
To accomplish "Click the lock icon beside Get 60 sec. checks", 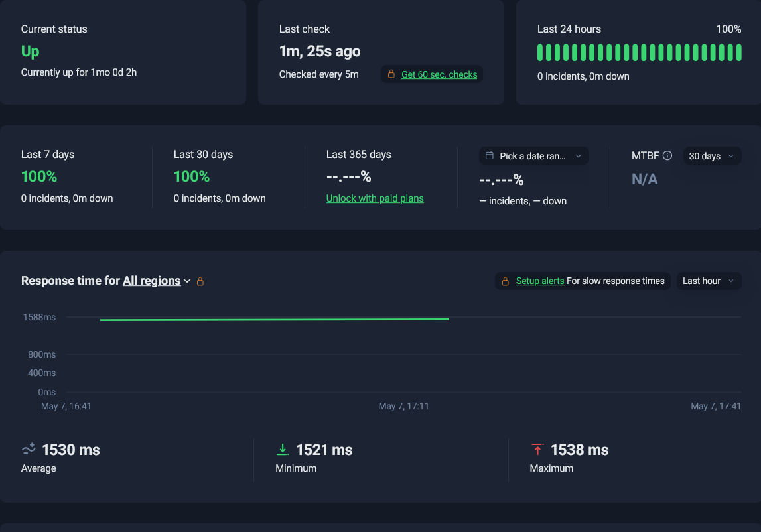I will (x=391, y=74).
